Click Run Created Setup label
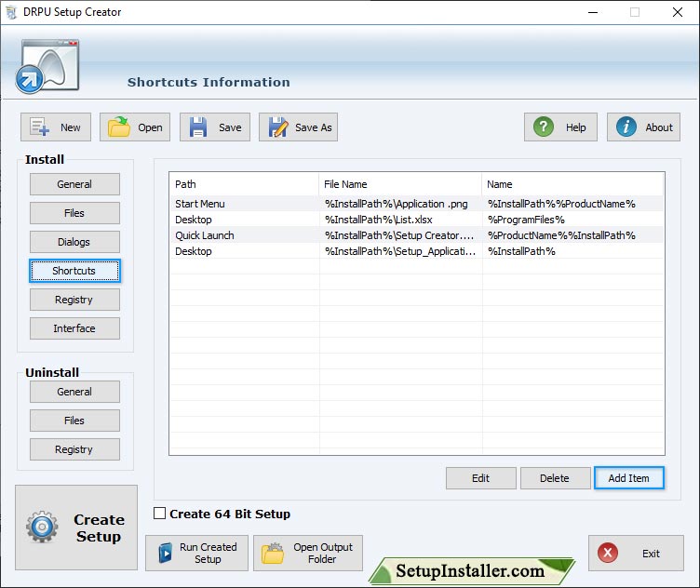Image resolution: width=700 pixels, height=588 pixels. click(x=208, y=554)
